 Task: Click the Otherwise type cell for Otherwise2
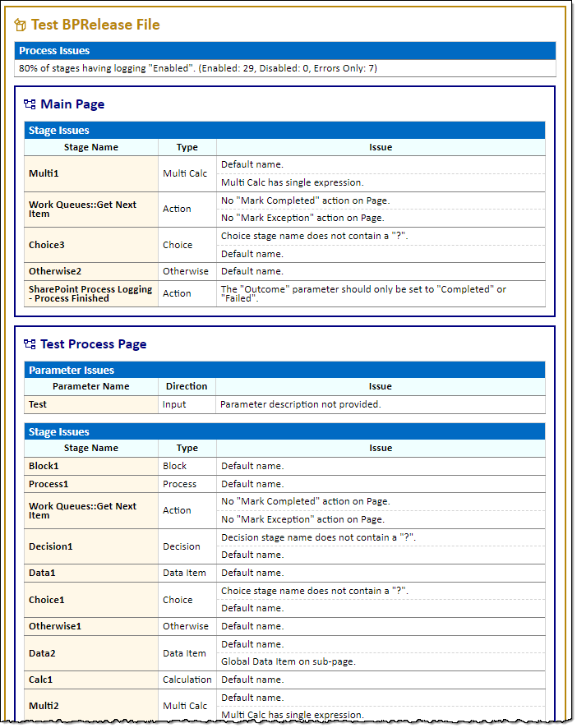187,271
